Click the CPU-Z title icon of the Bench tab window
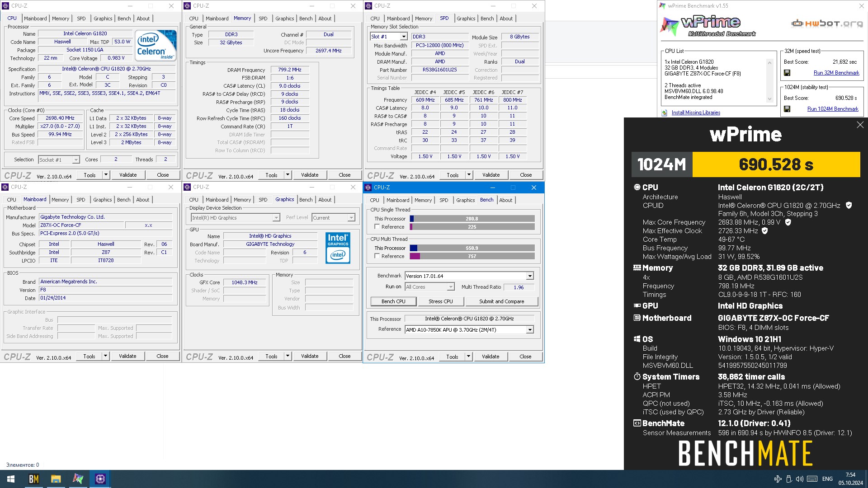Screen dimensions: 868x488 368,188
